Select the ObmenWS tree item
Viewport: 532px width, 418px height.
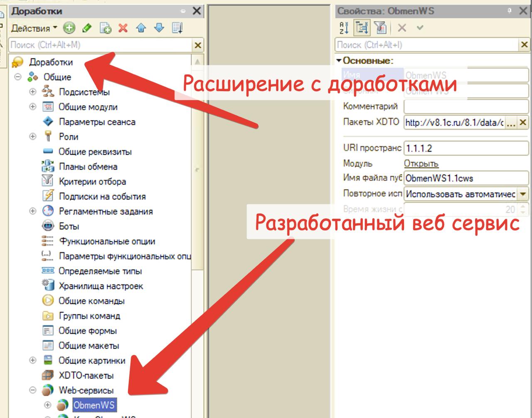click(x=94, y=405)
